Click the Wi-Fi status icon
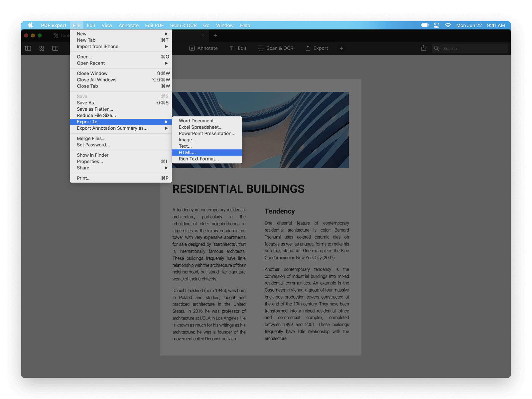This screenshot has height=399, width=532. coord(448,25)
